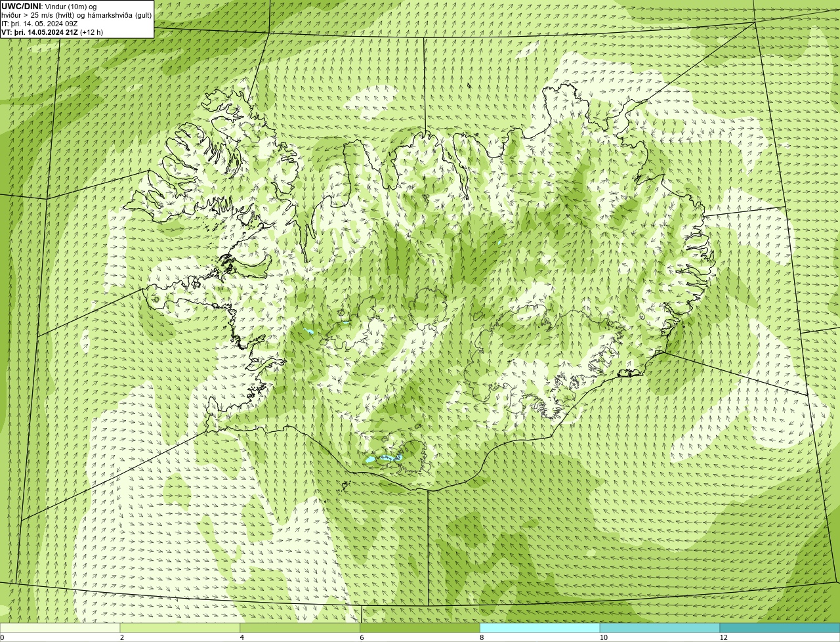Click the 0–2 m/s palest legend color
840x642 pixels.
pyautogui.click(x=60, y=628)
